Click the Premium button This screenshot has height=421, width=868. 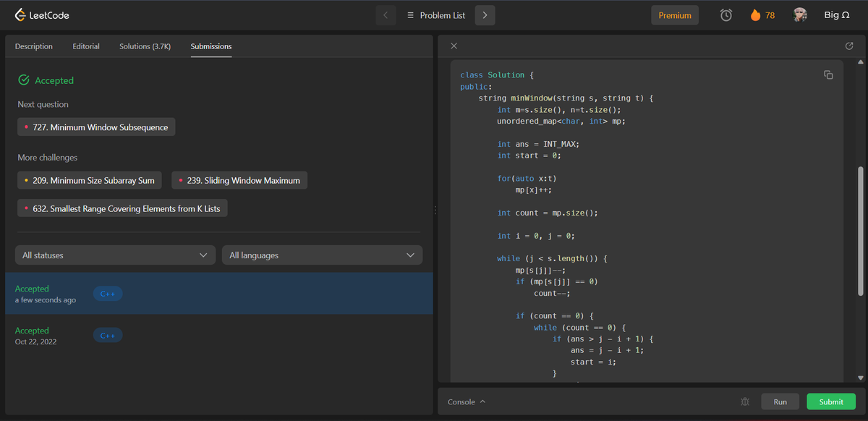click(675, 15)
